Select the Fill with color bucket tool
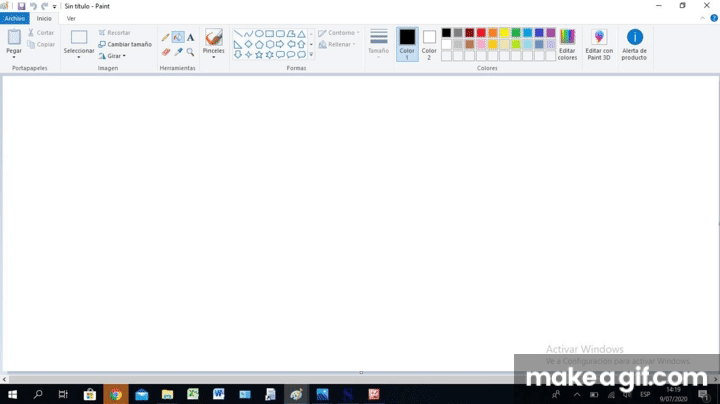 click(178, 37)
